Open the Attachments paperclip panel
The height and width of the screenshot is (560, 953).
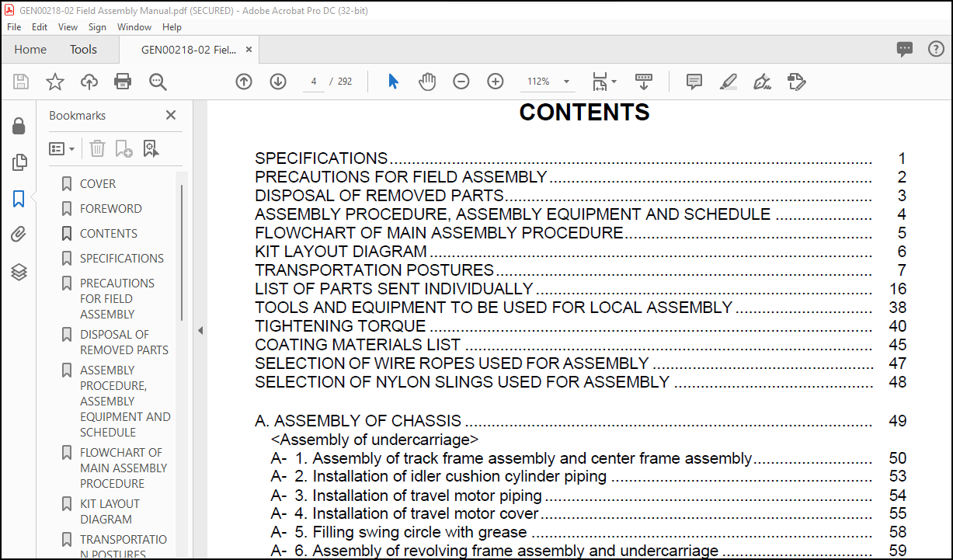click(x=19, y=235)
